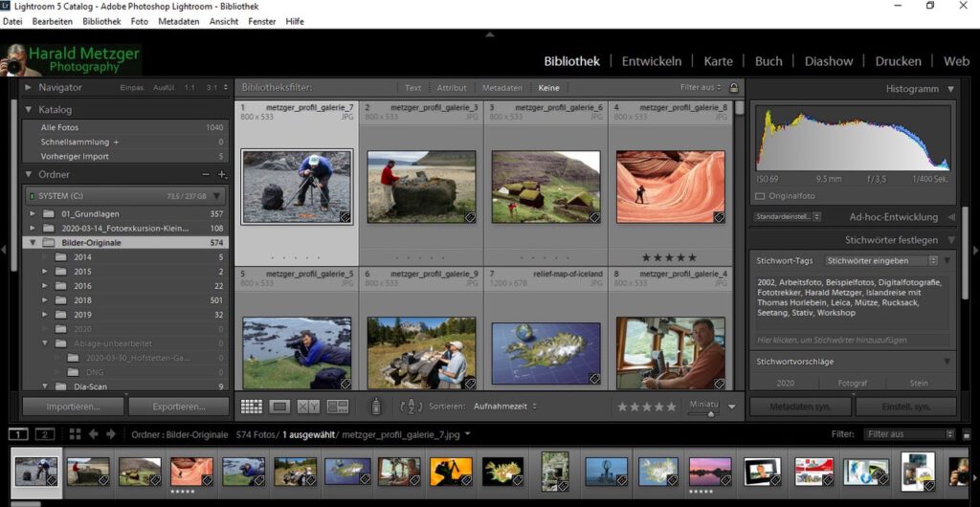The width and height of the screenshot is (980, 507).
Task: Select the metzger_profil_galerie_8 wave rock thumbnail
Action: pos(670,186)
